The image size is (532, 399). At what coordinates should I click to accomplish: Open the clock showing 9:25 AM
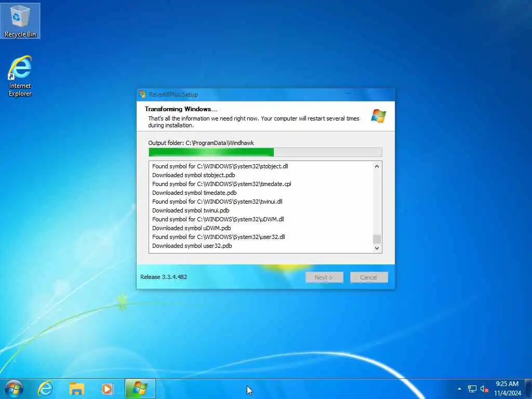pos(507,389)
